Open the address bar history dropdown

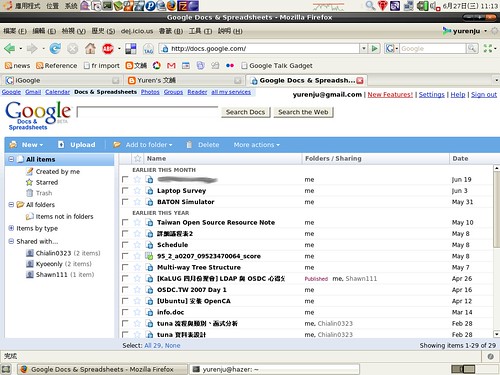364,49
